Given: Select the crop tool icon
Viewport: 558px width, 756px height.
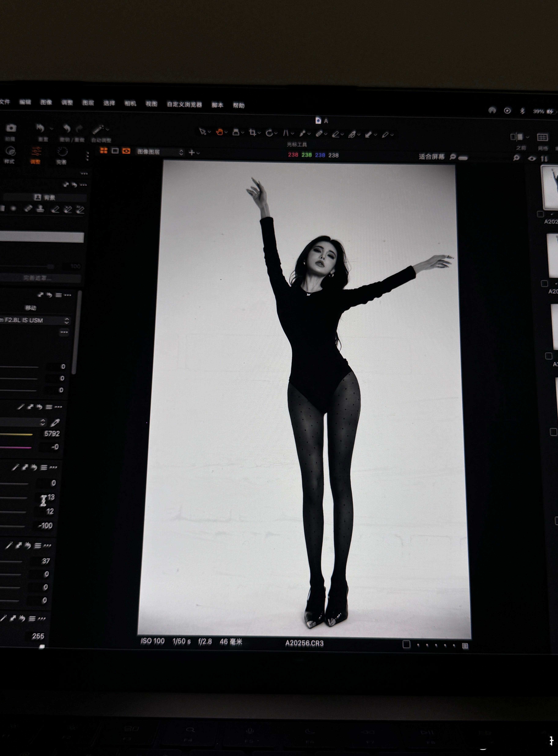Looking at the screenshot, I should point(252,132).
